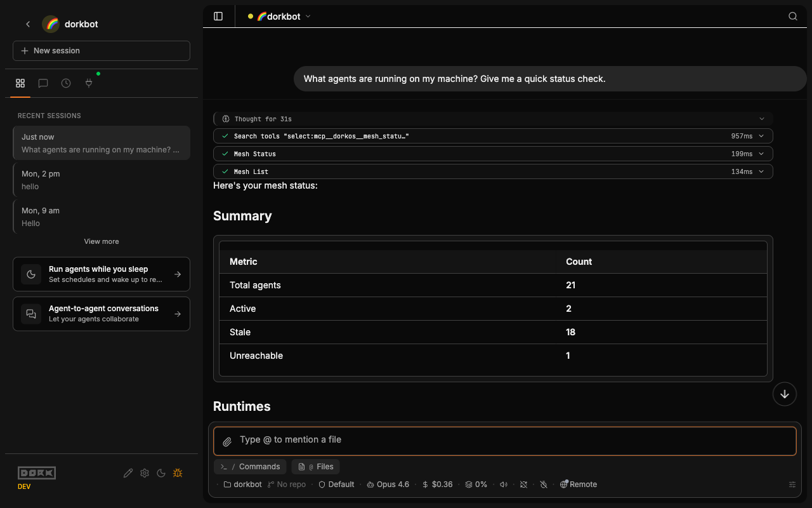Expand the Mesh Status tool call

point(493,154)
